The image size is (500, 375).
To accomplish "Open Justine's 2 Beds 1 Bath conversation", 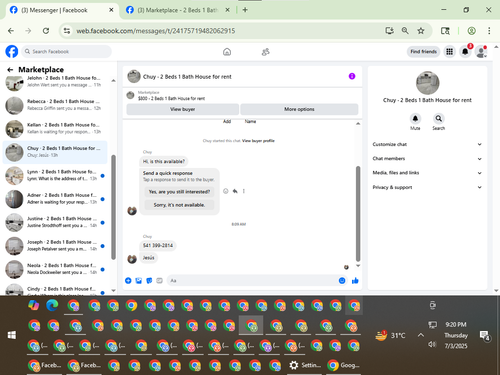I will point(55,222).
